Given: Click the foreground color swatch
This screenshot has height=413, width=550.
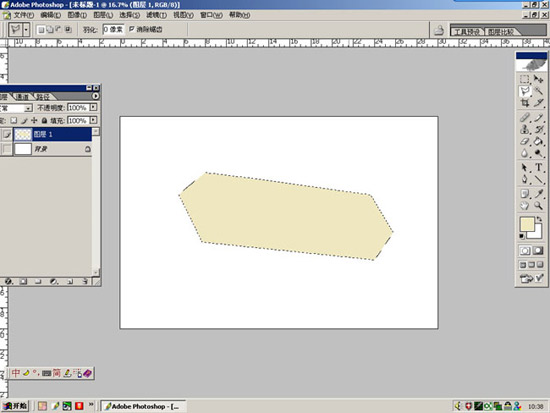Looking at the screenshot, I should pos(527,224).
